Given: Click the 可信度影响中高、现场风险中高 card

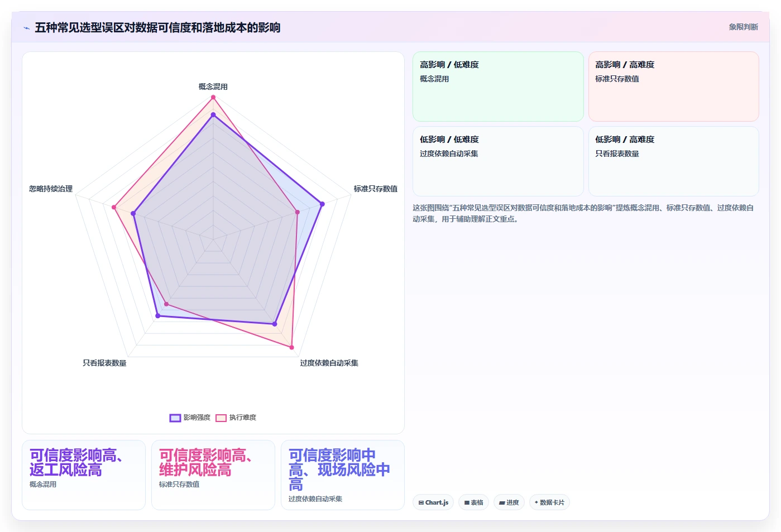Looking at the screenshot, I should (343, 475).
